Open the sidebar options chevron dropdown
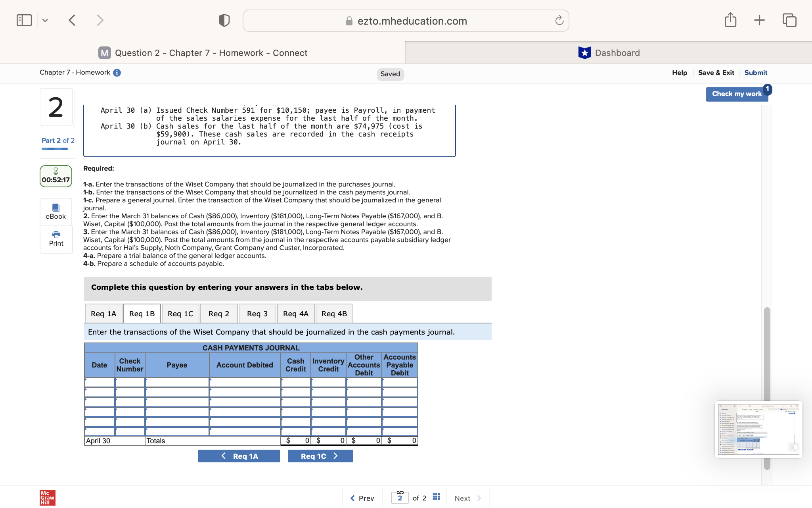The image size is (812, 508). [45, 20]
